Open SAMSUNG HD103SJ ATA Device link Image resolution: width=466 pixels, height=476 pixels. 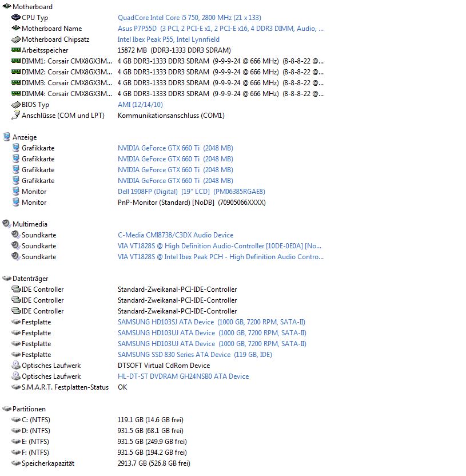click(212, 322)
